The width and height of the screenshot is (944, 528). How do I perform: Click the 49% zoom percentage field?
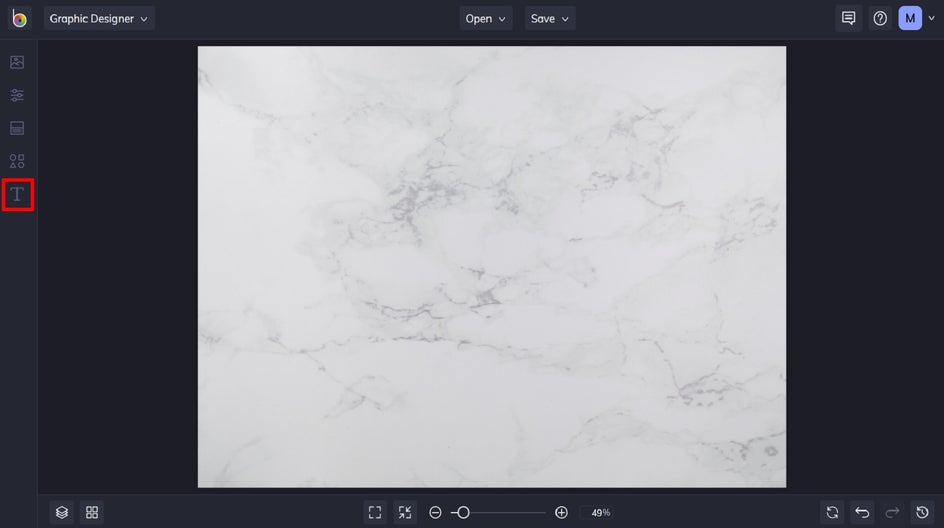[600, 512]
